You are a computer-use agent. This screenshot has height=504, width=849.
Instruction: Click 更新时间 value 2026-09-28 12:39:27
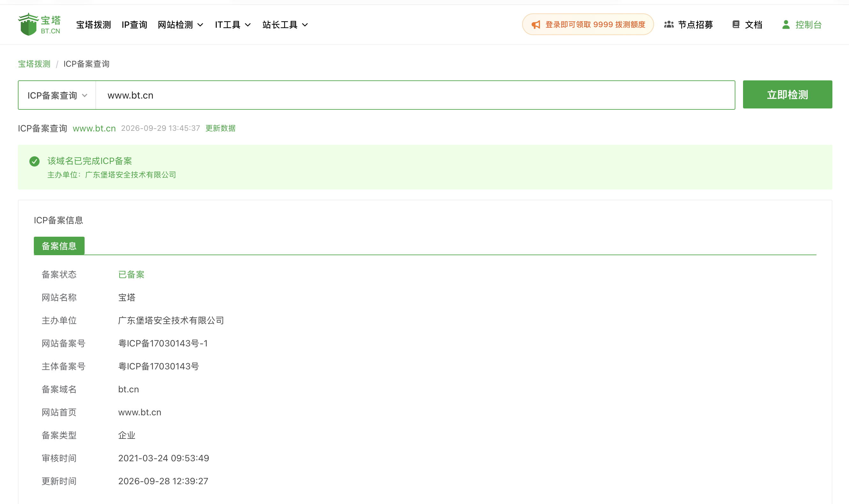tap(163, 481)
